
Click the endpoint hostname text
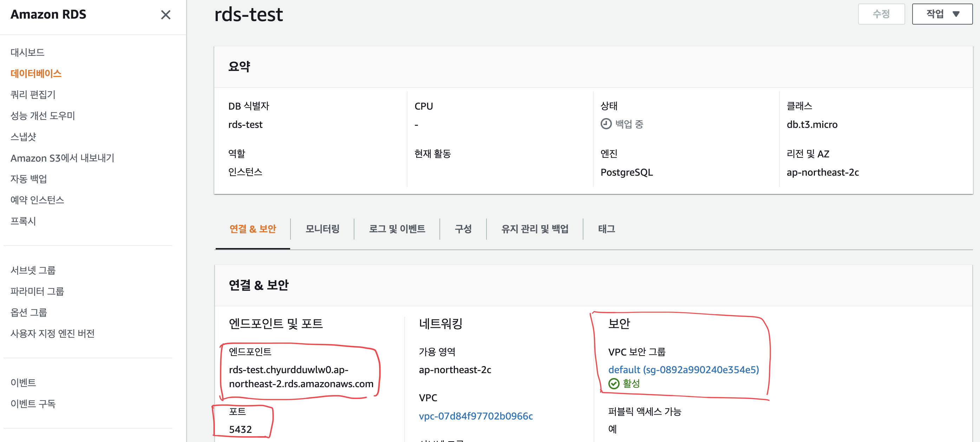point(301,377)
